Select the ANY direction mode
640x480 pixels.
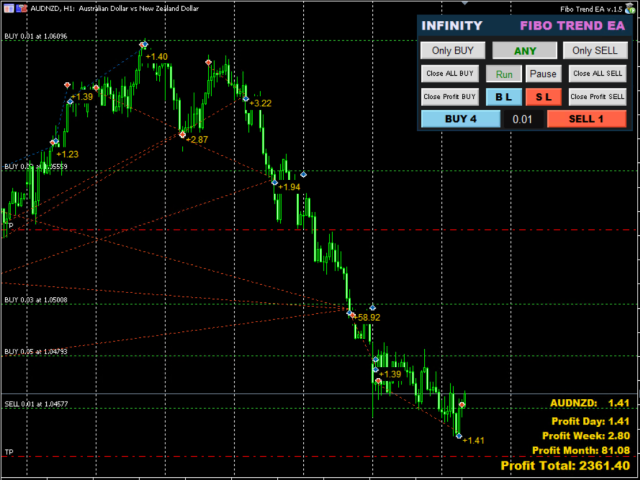point(523,50)
